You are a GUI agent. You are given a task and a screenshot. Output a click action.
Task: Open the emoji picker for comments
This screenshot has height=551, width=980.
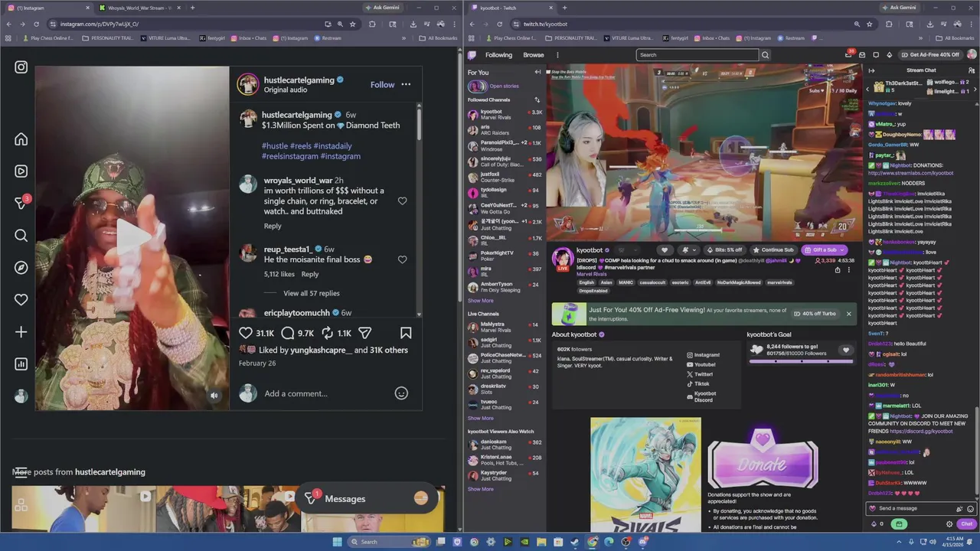(x=401, y=393)
